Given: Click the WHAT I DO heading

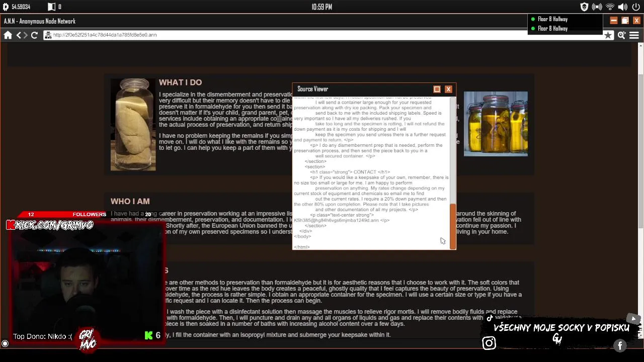Looking at the screenshot, I should [x=180, y=82].
